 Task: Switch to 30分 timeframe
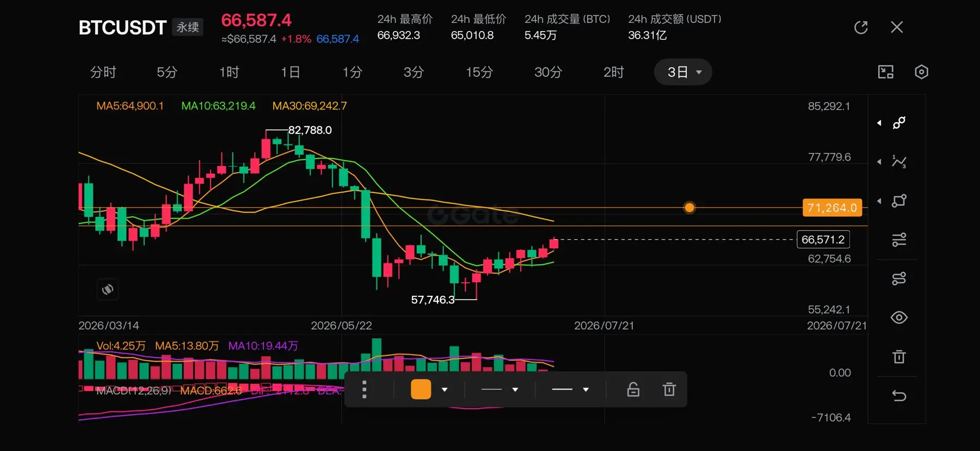coord(548,72)
